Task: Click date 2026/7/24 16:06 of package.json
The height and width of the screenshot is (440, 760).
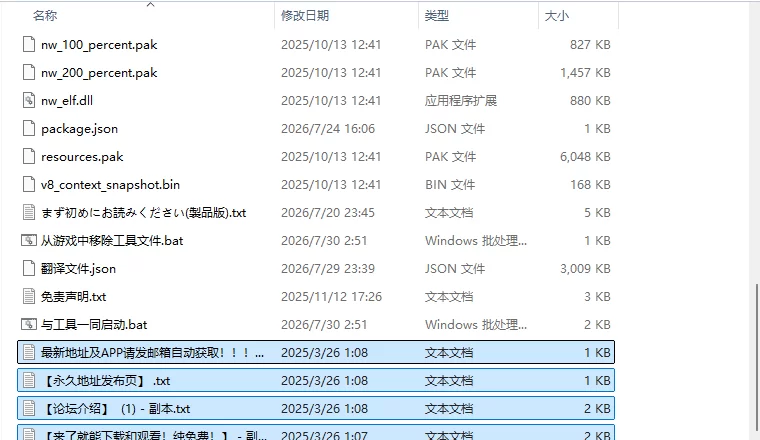Action: tap(328, 129)
